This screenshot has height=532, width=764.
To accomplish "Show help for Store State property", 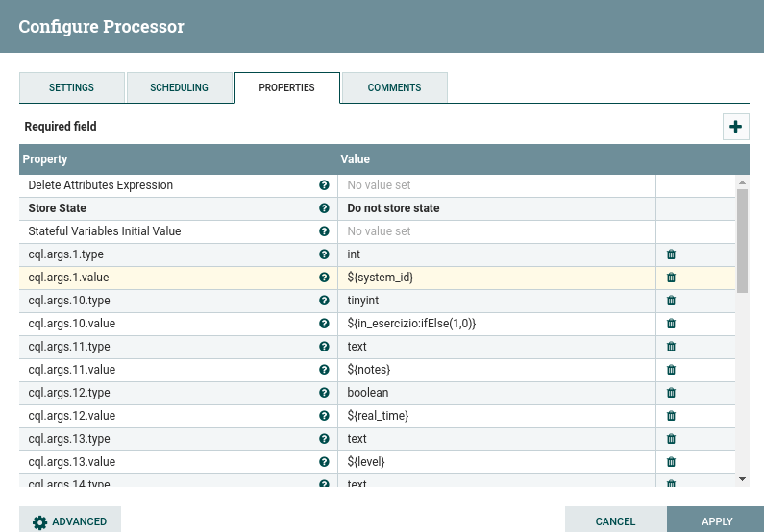I will coord(324,208).
